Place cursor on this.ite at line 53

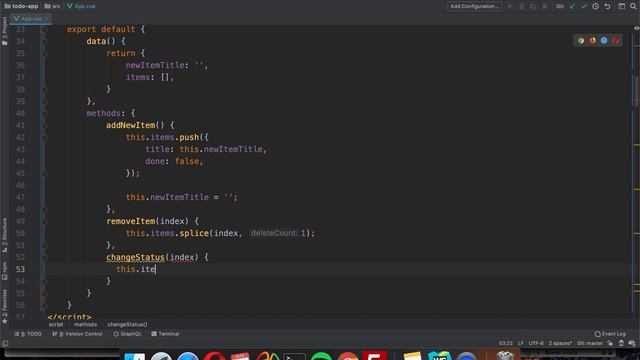coord(136,269)
